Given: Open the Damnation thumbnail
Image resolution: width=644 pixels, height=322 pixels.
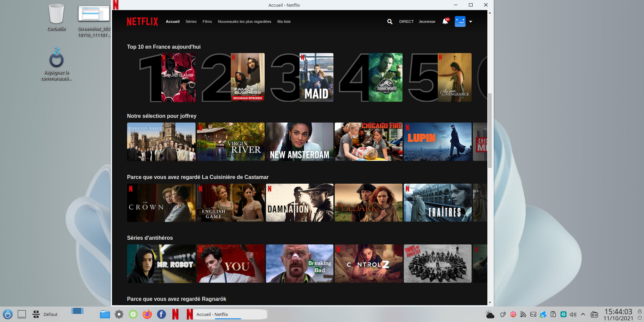Looking at the screenshot, I should (300, 203).
